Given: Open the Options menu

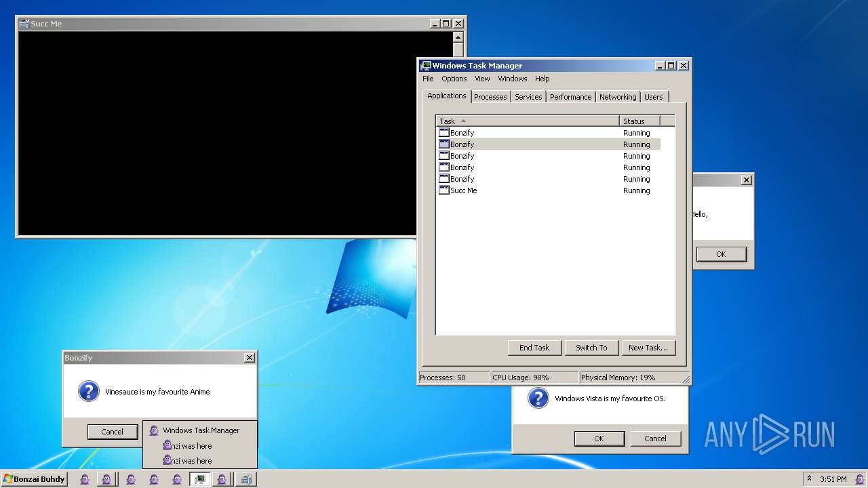Looking at the screenshot, I should (x=454, y=79).
